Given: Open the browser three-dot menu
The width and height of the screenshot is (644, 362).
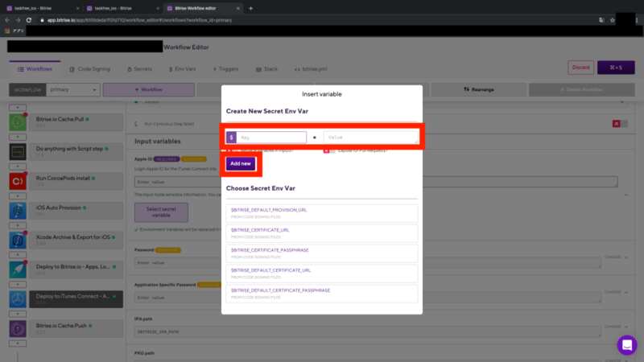Looking at the screenshot, I should pos(637,19).
